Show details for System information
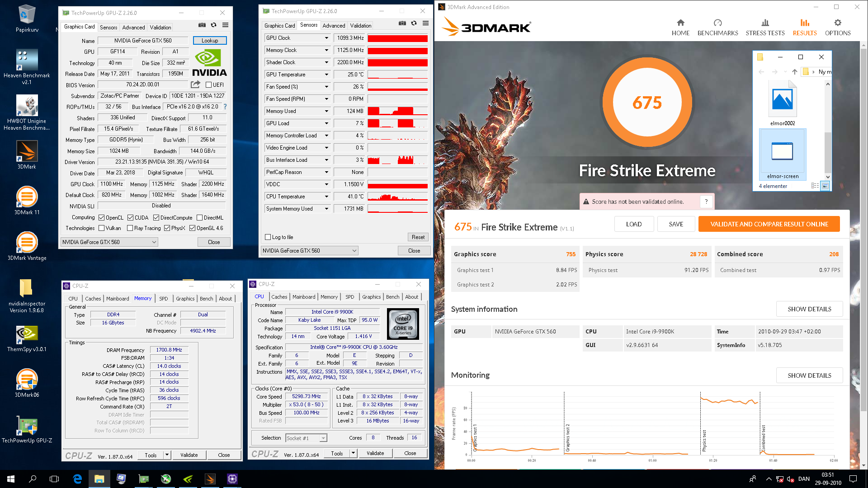The image size is (868, 488). 809,309
